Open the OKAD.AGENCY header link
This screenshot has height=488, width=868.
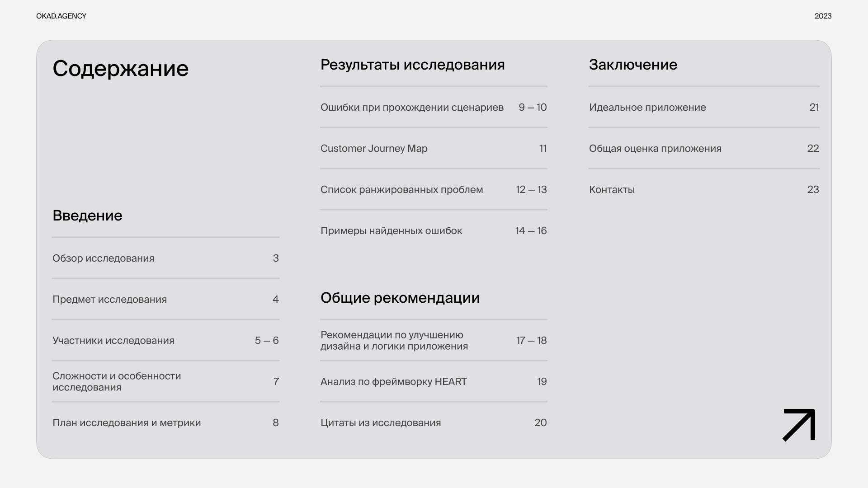tap(61, 16)
